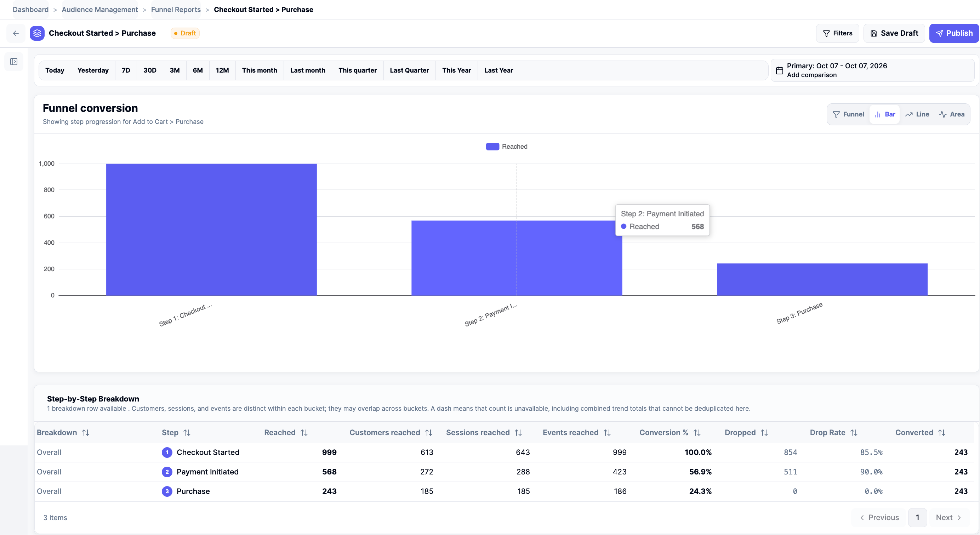The image size is (980, 535).
Task: Click the back arrow icon
Action: [x=16, y=33]
